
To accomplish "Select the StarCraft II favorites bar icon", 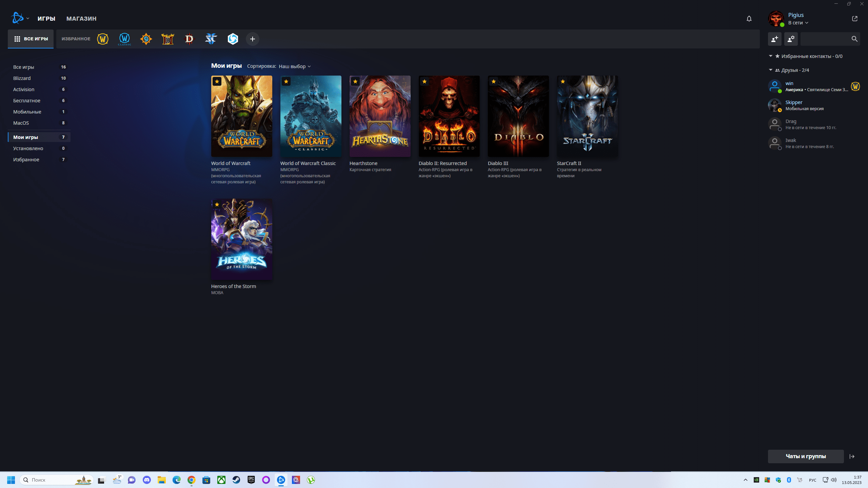I will tap(211, 39).
